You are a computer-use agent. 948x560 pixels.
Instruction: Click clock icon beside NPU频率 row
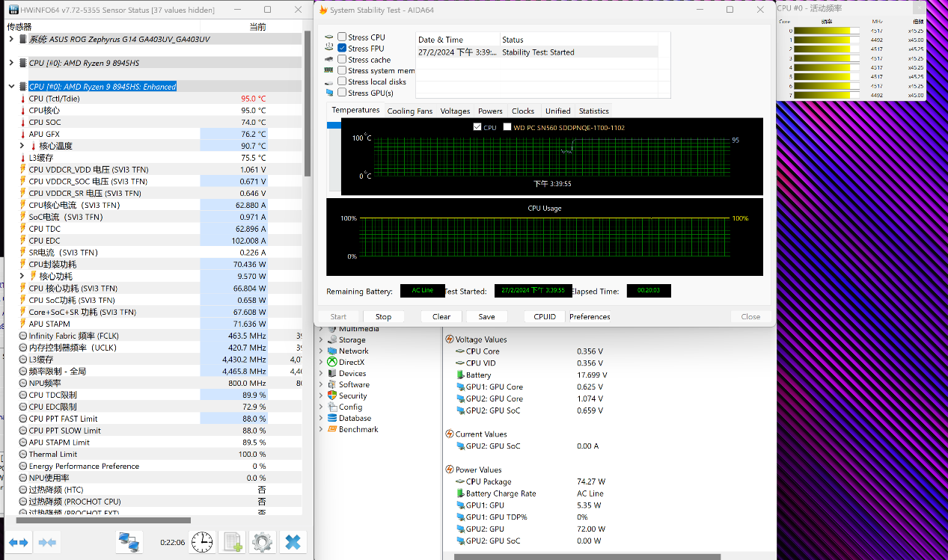pyautogui.click(x=22, y=383)
